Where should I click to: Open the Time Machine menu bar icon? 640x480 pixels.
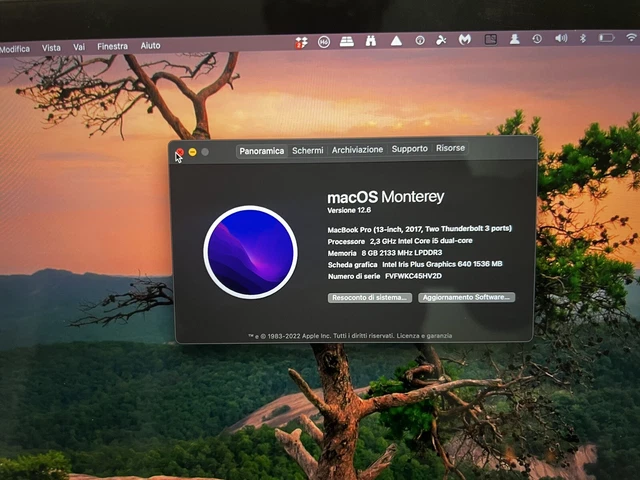(537, 39)
